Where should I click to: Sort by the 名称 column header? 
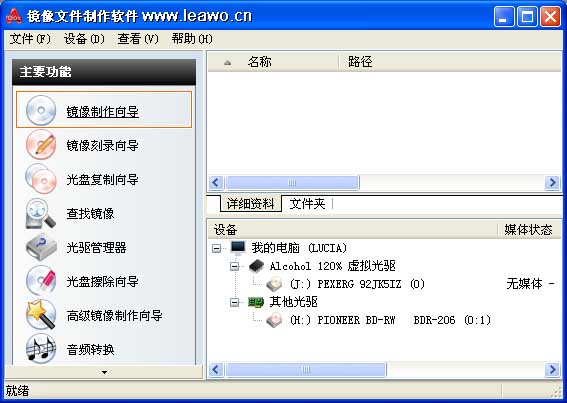pyautogui.click(x=259, y=62)
